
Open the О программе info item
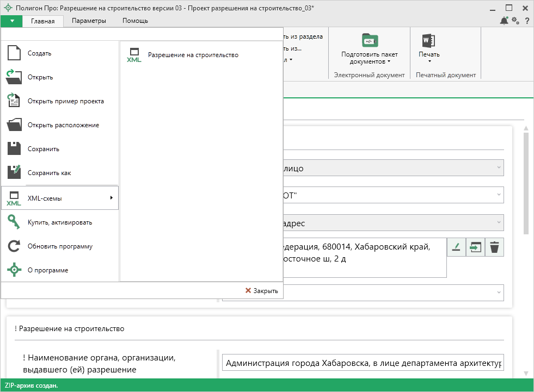pos(48,270)
